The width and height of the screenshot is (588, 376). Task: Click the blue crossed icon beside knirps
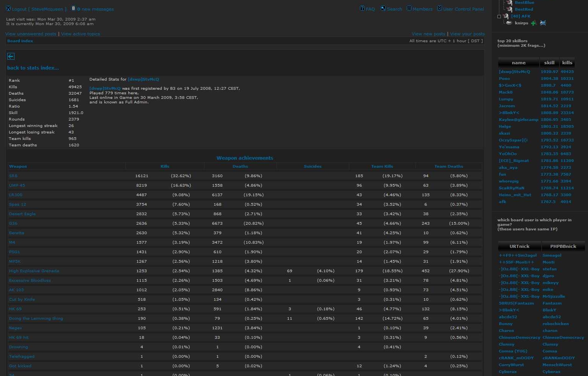tap(543, 23)
